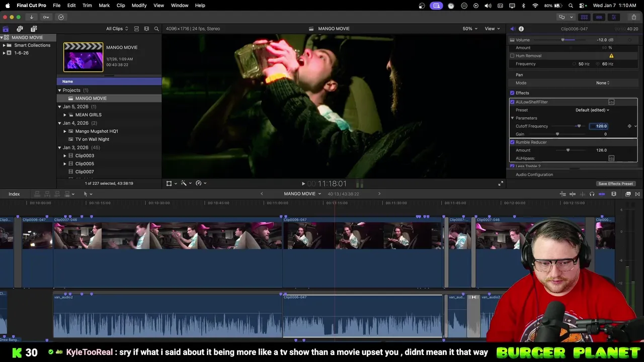Adjust the Cutoff Frequency slider

(579, 126)
